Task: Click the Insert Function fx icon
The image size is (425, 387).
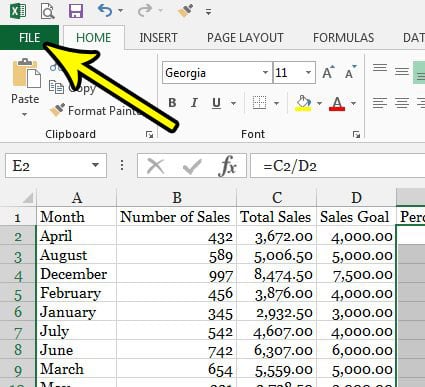Action: tap(228, 166)
